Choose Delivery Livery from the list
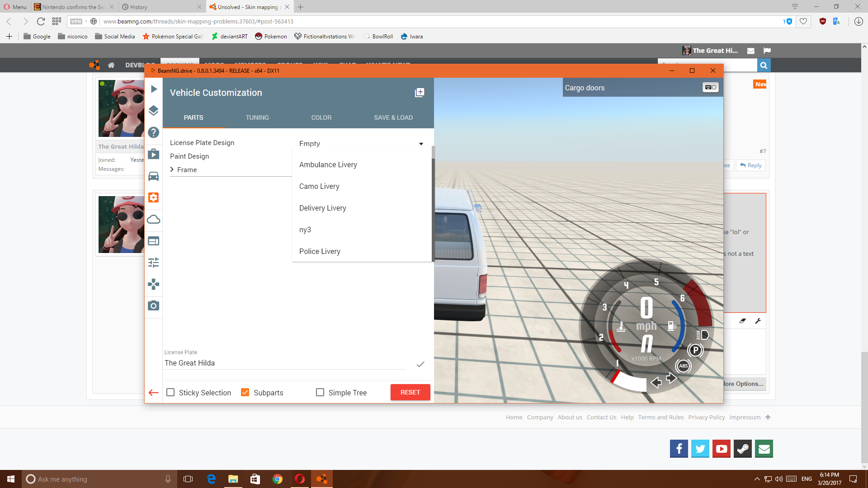The image size is (868, 488). 362,208
